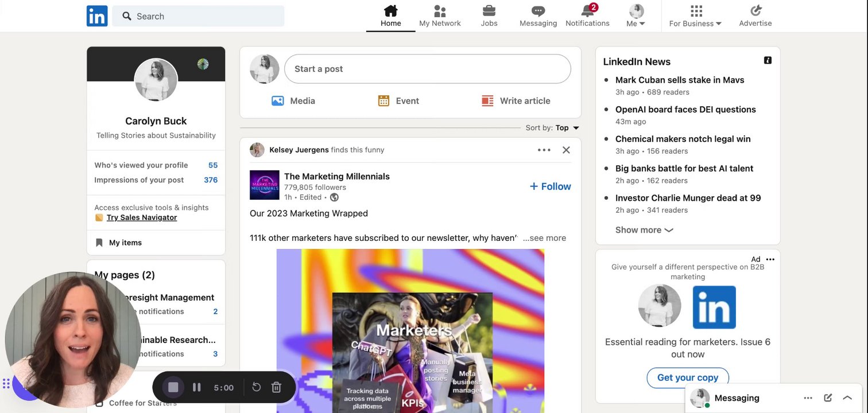Open Kelsey Juergens profile name
This screenshot has width=868, height=413.
pyautogui.click(x=299, y=150)
